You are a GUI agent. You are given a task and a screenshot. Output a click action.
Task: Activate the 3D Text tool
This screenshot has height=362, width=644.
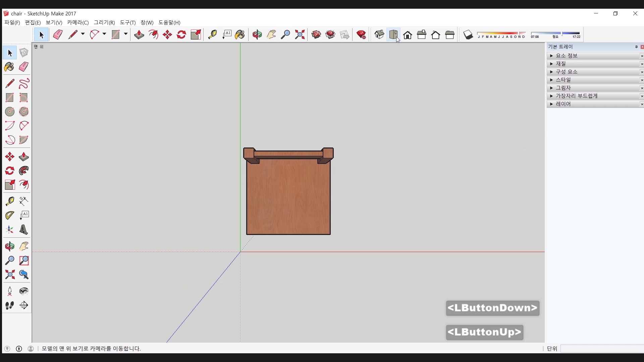(x=24, y=230)
